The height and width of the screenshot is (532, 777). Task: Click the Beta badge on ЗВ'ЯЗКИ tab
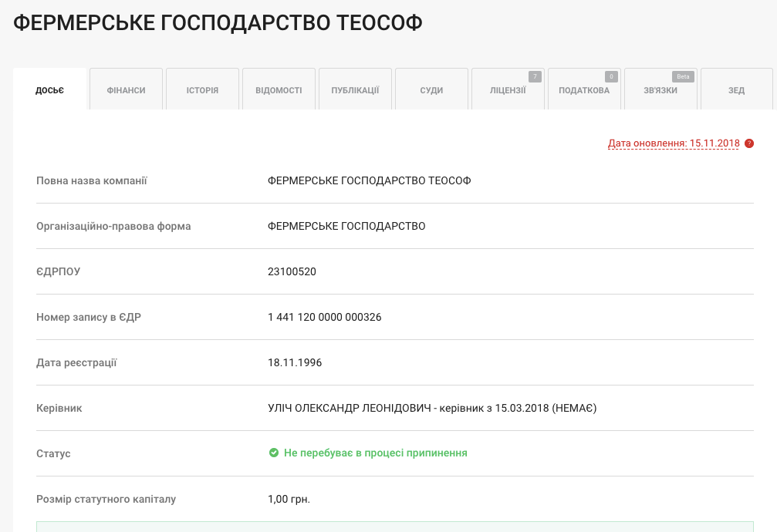[682, 76]
